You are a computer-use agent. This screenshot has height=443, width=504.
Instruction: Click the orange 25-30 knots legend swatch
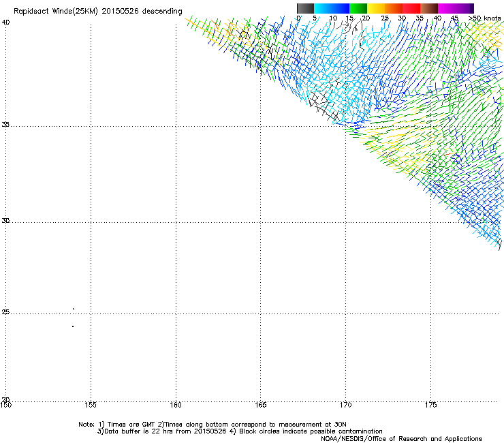pos(394,8)
